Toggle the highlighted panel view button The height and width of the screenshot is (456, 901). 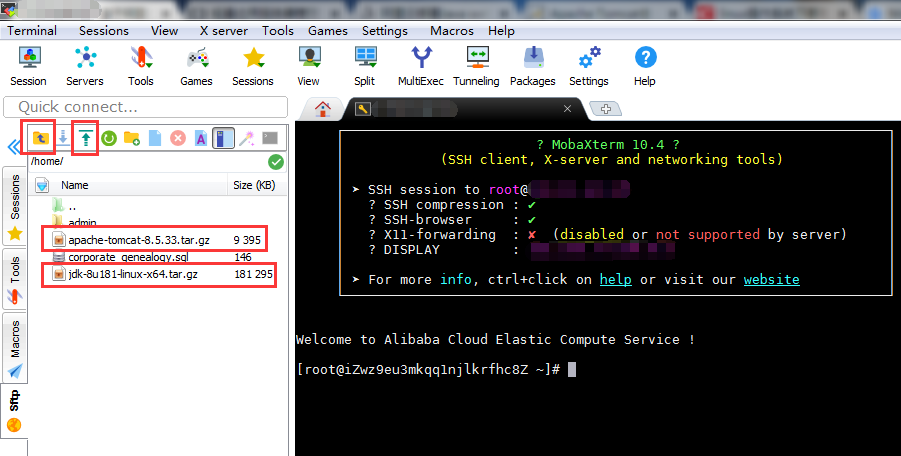223,138
